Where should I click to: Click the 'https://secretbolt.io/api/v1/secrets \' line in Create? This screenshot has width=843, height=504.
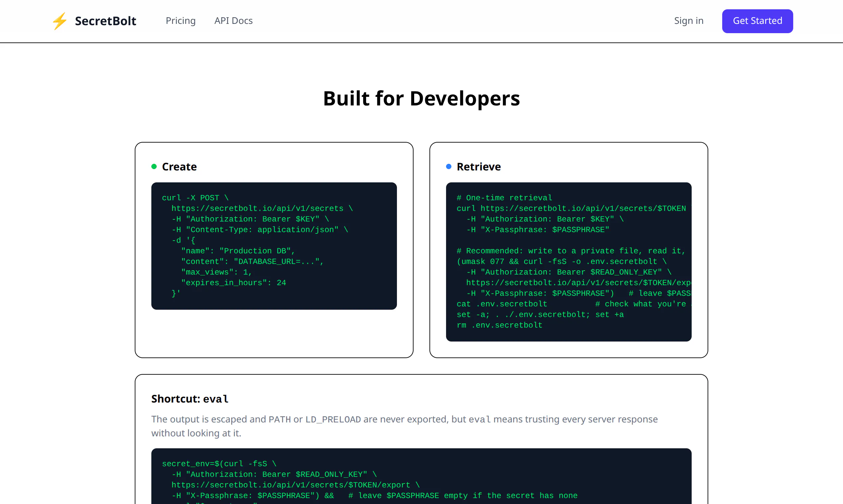click(x=262, y=208)
